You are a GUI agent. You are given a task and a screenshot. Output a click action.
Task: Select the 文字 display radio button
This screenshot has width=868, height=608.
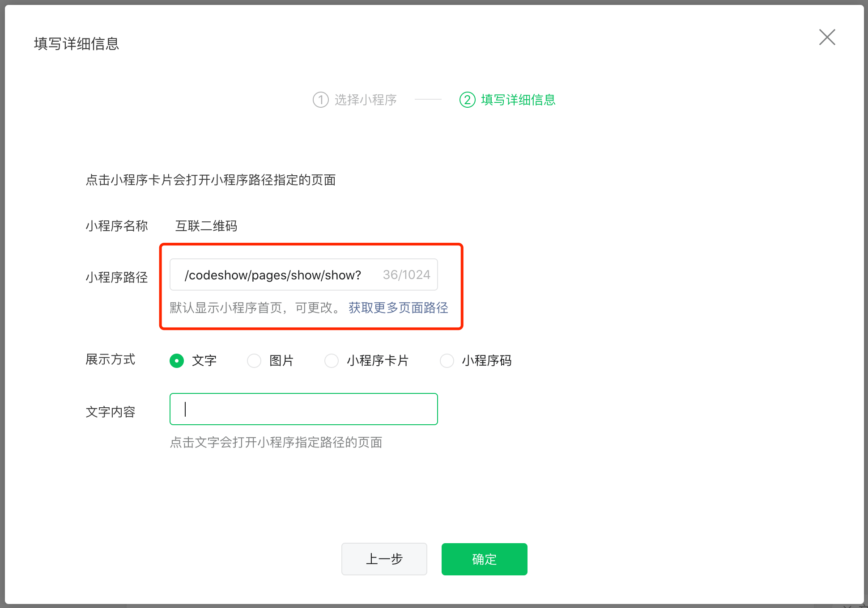(177, 360)
